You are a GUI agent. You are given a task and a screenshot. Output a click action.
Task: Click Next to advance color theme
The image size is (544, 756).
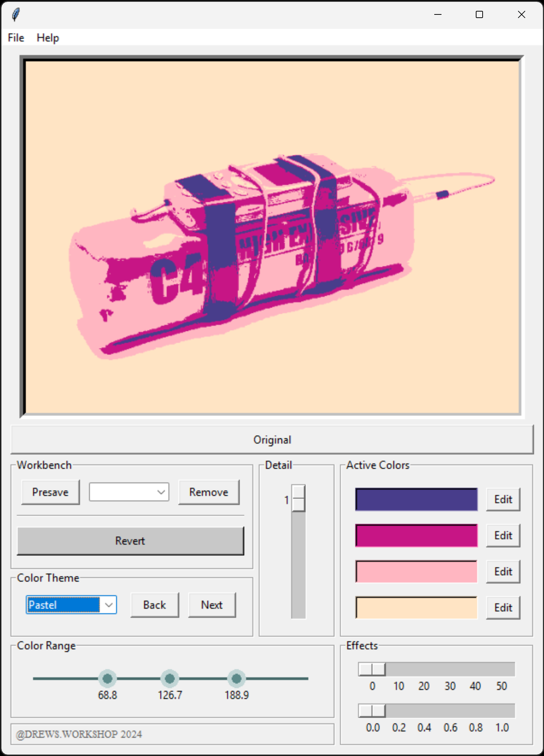[212, 605]
